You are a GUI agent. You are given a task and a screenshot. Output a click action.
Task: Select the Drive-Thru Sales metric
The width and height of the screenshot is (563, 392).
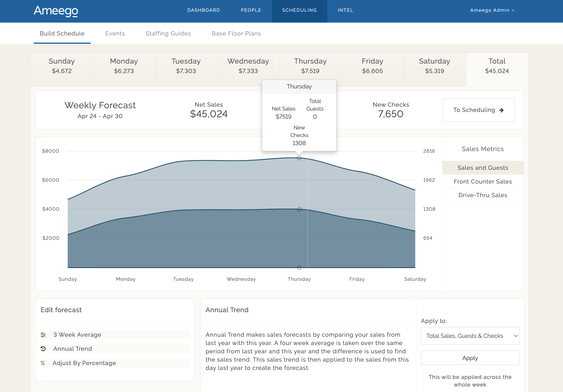pyautogui.click(x=483, y=195)
